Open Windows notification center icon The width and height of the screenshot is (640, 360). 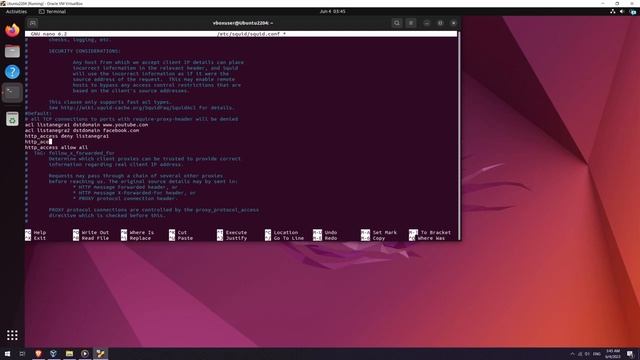click(630, 354)
